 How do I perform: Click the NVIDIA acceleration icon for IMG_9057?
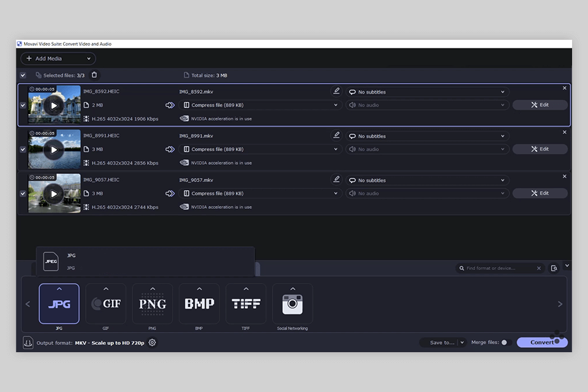(184, 206)
